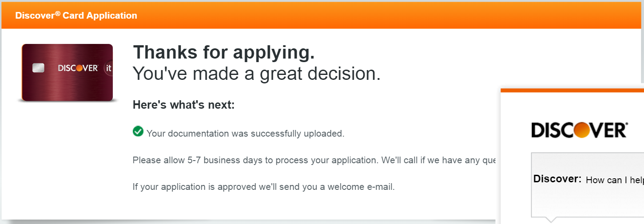Click the "Discover® Card Application" header title

pyautogui.click(x=76, y=16)
